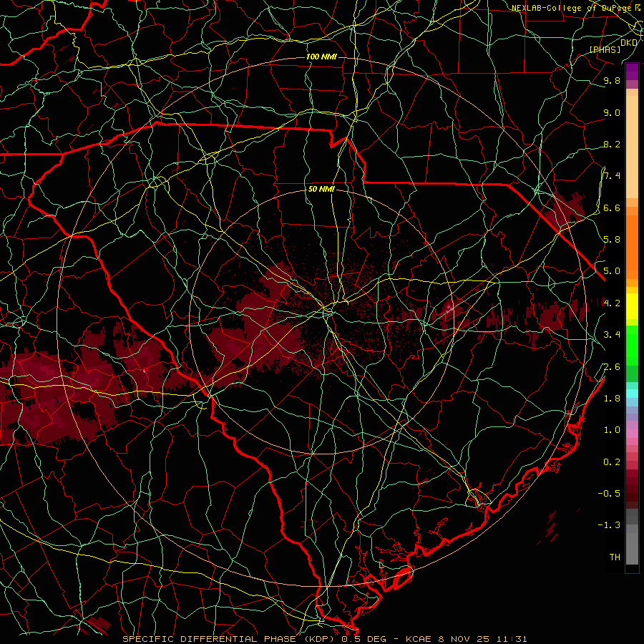Click the 100 NMI range ring label
The height and width of the screenshot is (644, 644).
tap(321, 57)
